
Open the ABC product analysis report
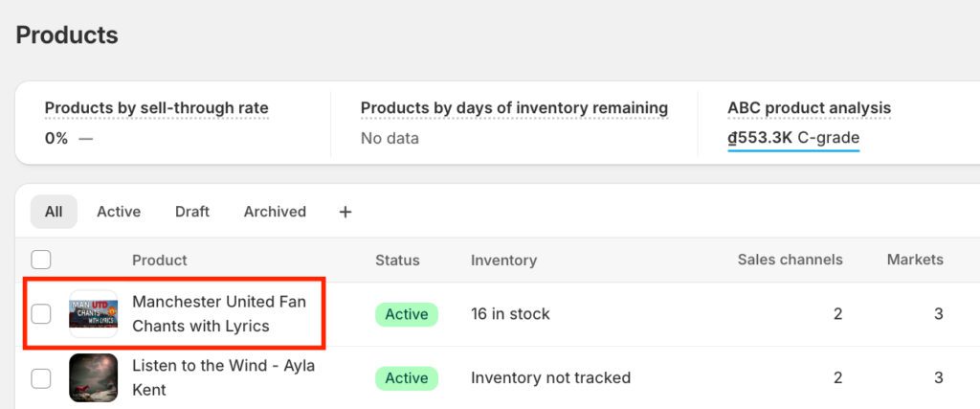coord(809,108)
